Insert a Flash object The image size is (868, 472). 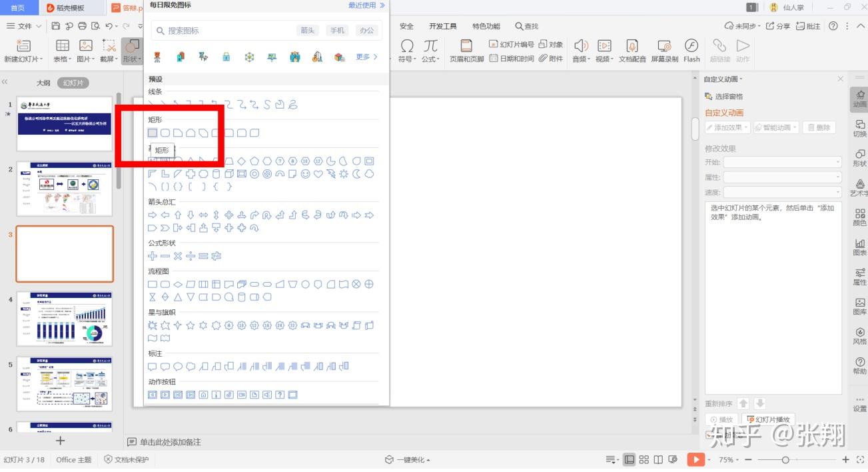691,51
